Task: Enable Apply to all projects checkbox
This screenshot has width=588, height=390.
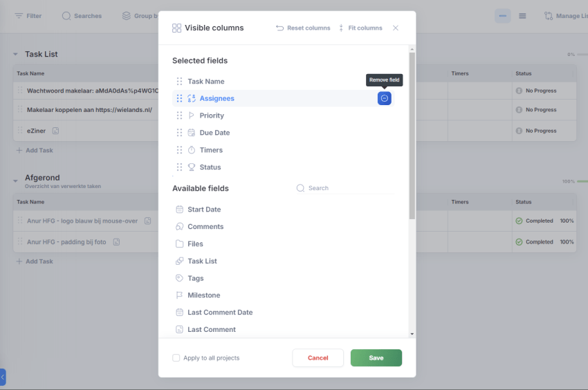Action: (176, 358)
